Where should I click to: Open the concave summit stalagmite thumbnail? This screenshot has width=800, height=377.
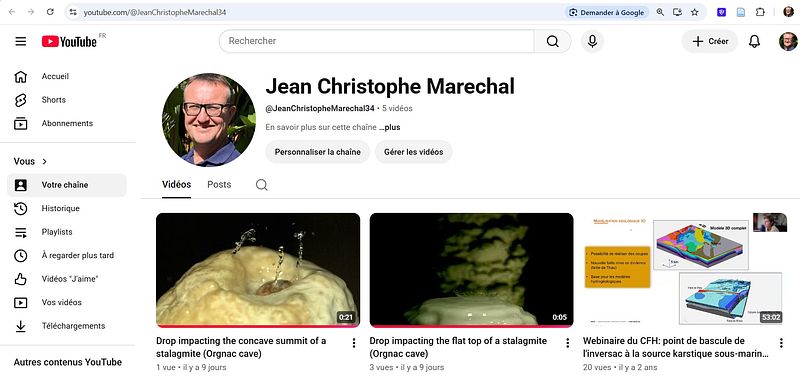click(258, 270)
